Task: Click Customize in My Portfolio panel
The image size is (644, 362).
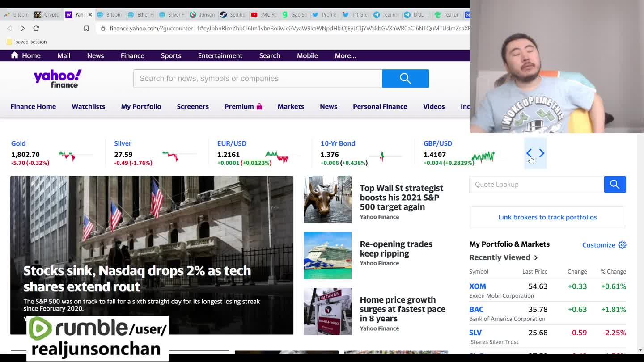Action: pyautogui.click(x=598, y=245)
